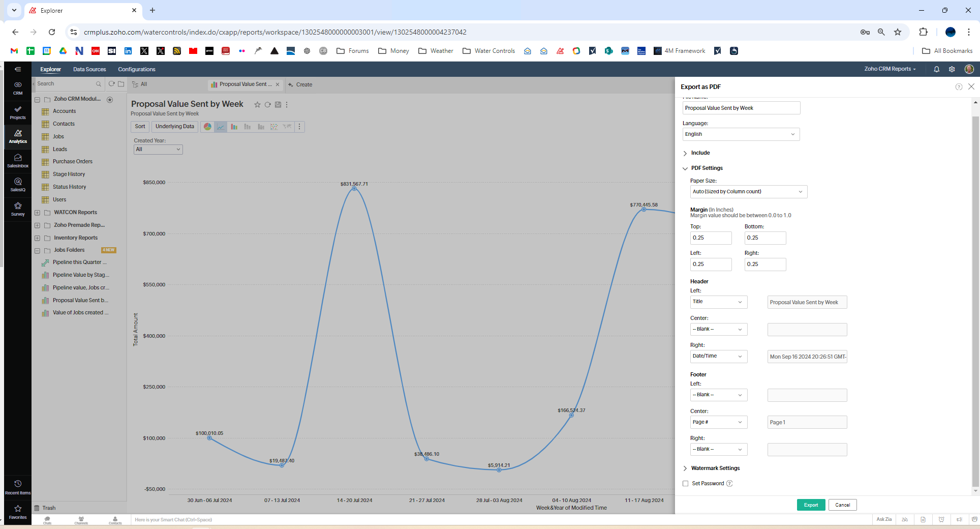Collapse the Jobs Folders tree node
Viewport: 980px width, 529px height.
point(37,250)
